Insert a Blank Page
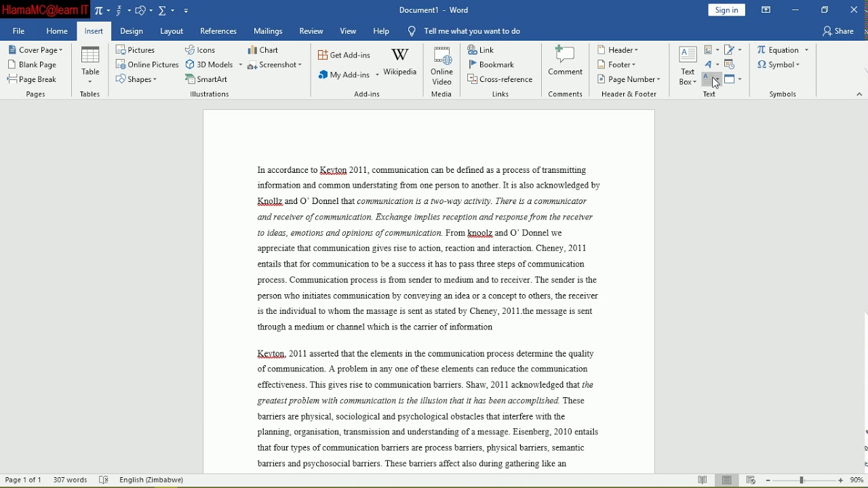The height and width of the screenshot is (488, 868). 33,64
